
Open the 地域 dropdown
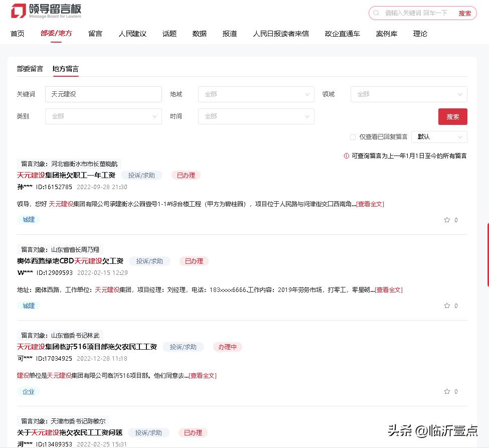click(256, 94)
